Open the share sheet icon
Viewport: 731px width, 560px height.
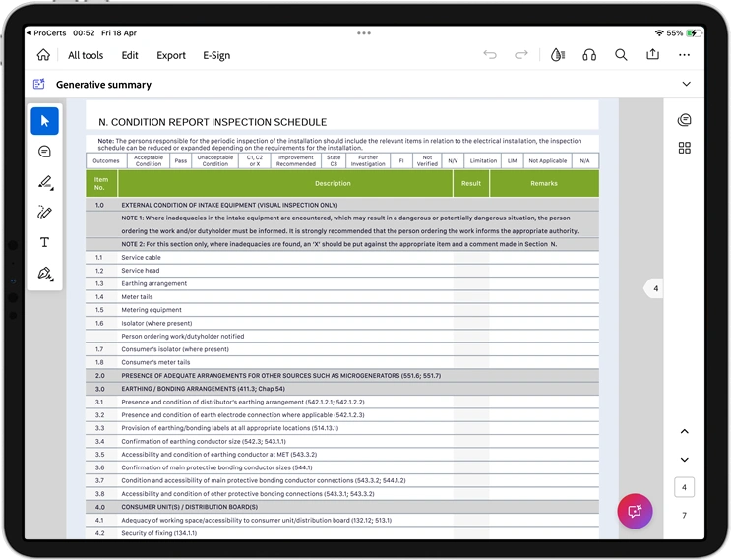(x=652, y=55)
